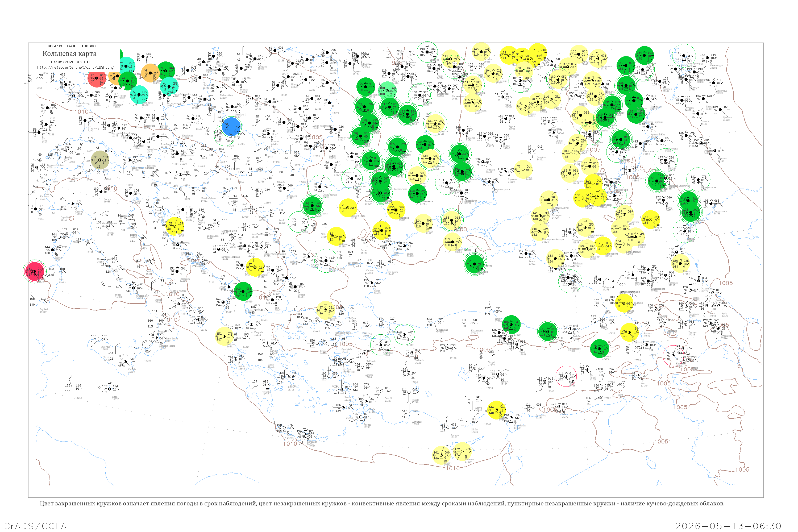798x532 pixels.
Task: Select the "Pian Rosa" station label
Action: tap(73, 178)
